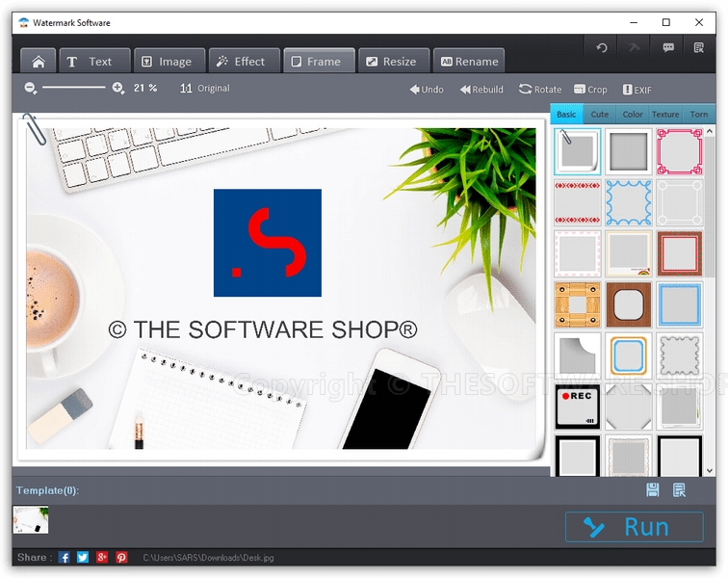Click the undo arrow icon in top bar
Viewport: 728px width, 578px height.
click(x=602, y=47)
